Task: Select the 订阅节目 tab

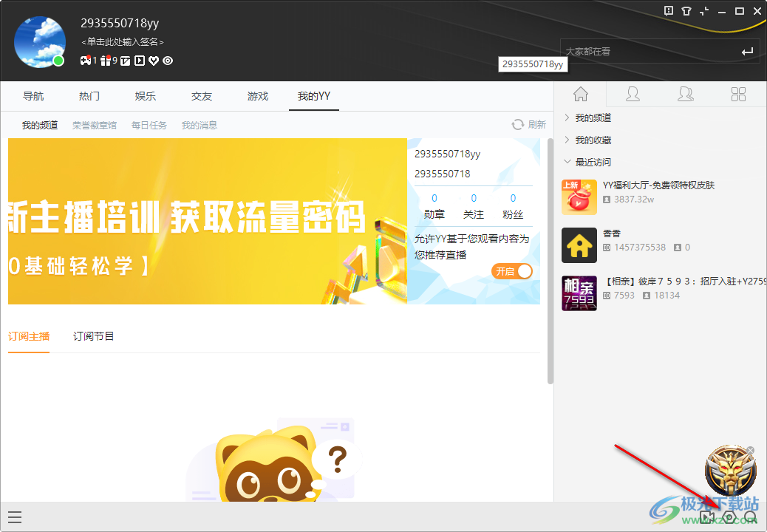Action: tap(93, 336)
